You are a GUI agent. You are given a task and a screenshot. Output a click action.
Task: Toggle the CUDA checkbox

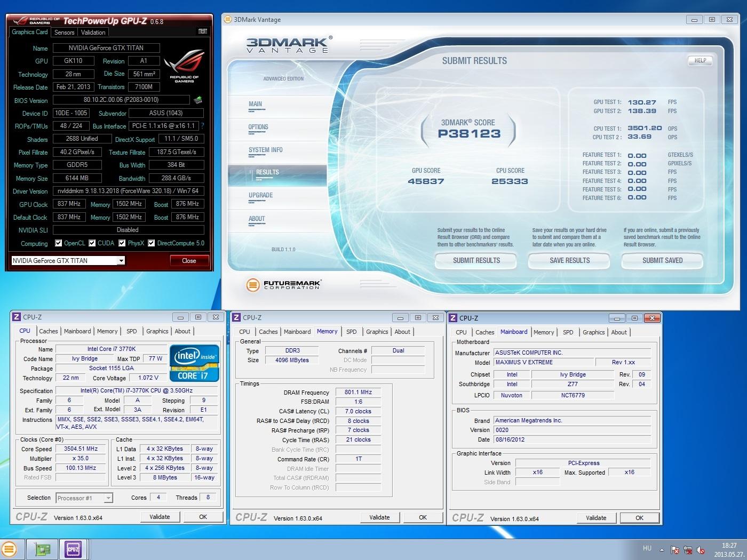pos(93,243)
